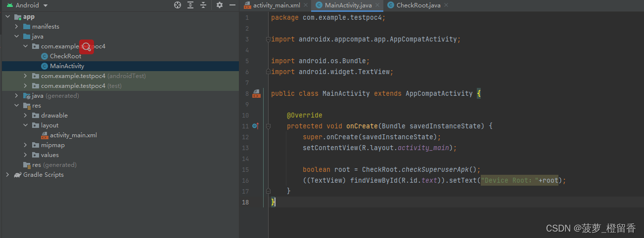Select the mipmap folder row

tap(120, 145)
